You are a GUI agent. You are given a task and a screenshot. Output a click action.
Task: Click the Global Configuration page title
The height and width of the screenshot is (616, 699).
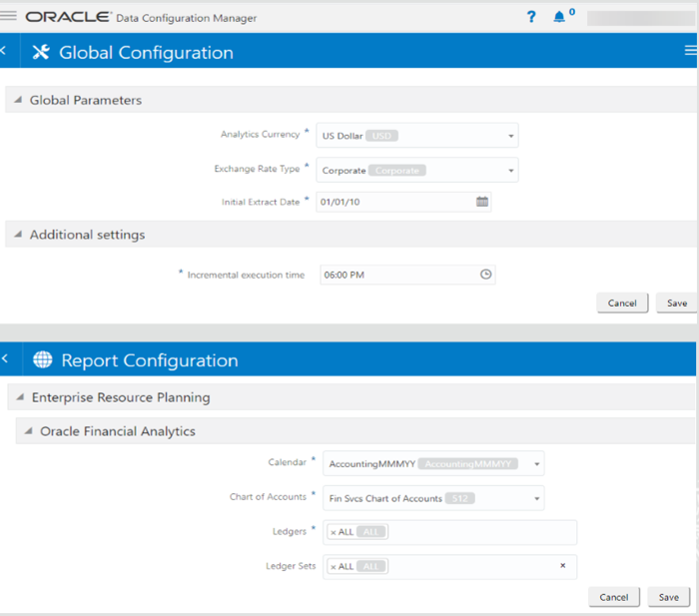(146, 53)
